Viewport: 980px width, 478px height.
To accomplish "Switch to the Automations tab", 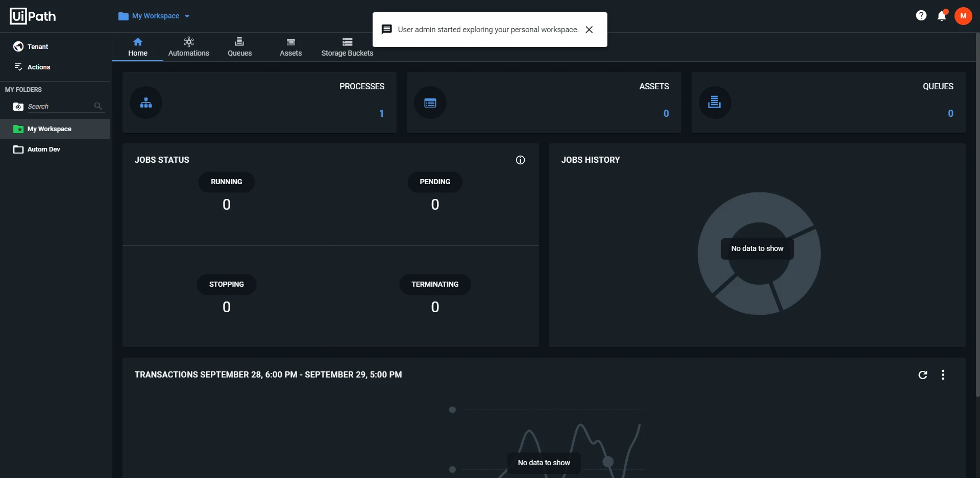I will click(189, 47).
